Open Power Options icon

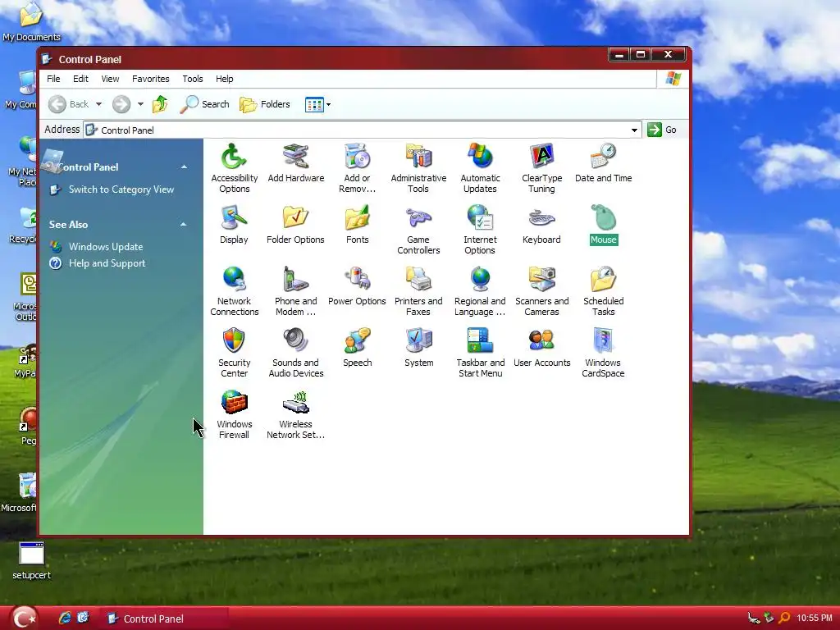tap(358, 286)
